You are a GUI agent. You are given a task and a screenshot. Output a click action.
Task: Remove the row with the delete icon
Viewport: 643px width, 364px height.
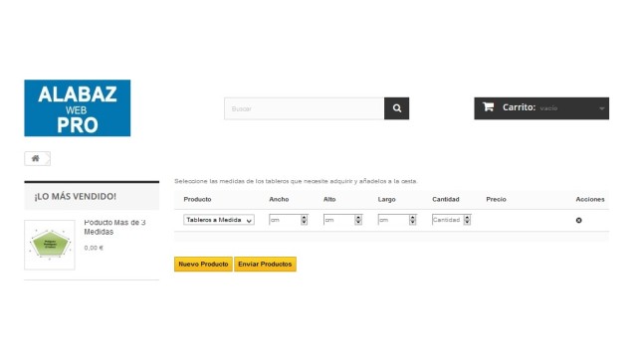pyautogui.click(x=578, y=220)
